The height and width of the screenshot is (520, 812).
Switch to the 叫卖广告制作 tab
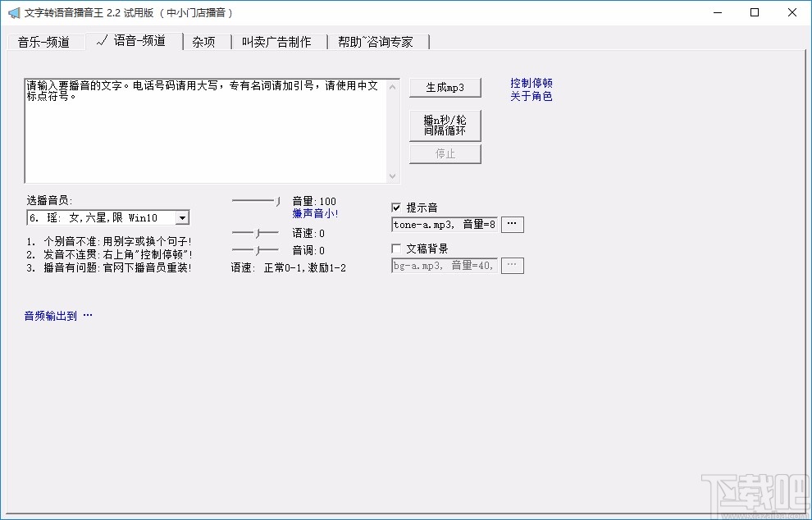pos(278,41)
